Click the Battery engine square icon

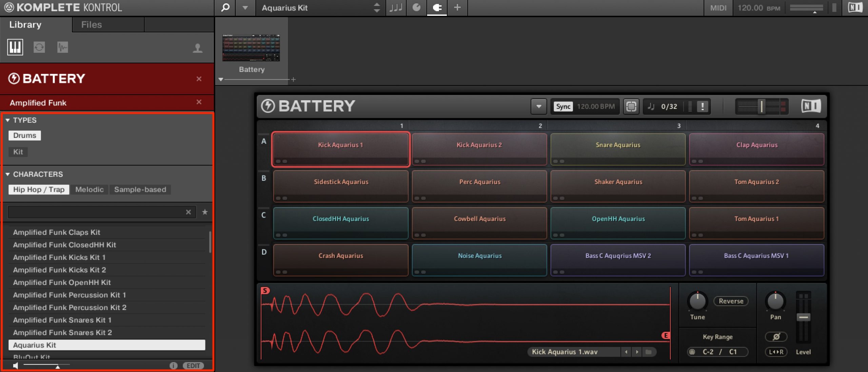pos(631,106)
